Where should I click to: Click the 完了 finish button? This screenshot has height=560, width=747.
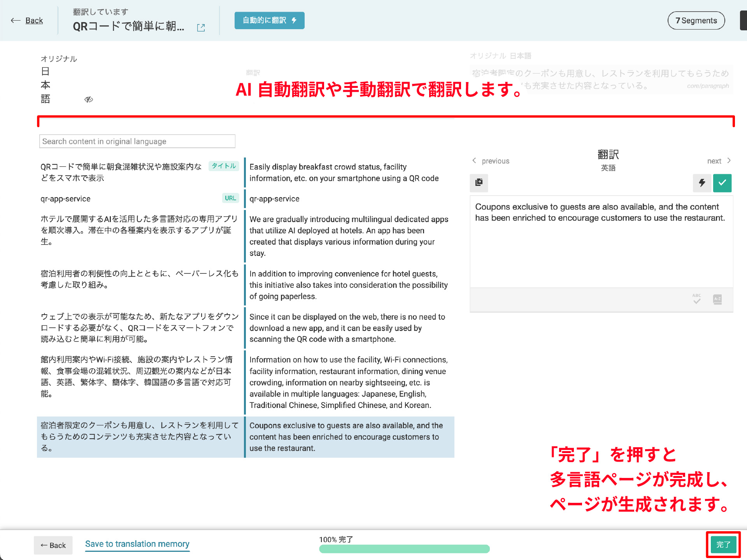[x=723, y=544]
